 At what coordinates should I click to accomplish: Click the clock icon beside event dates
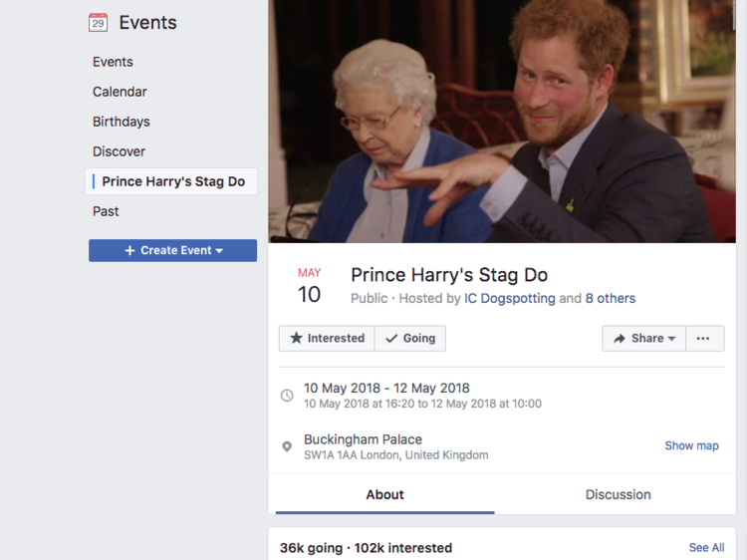pos(287,396)
